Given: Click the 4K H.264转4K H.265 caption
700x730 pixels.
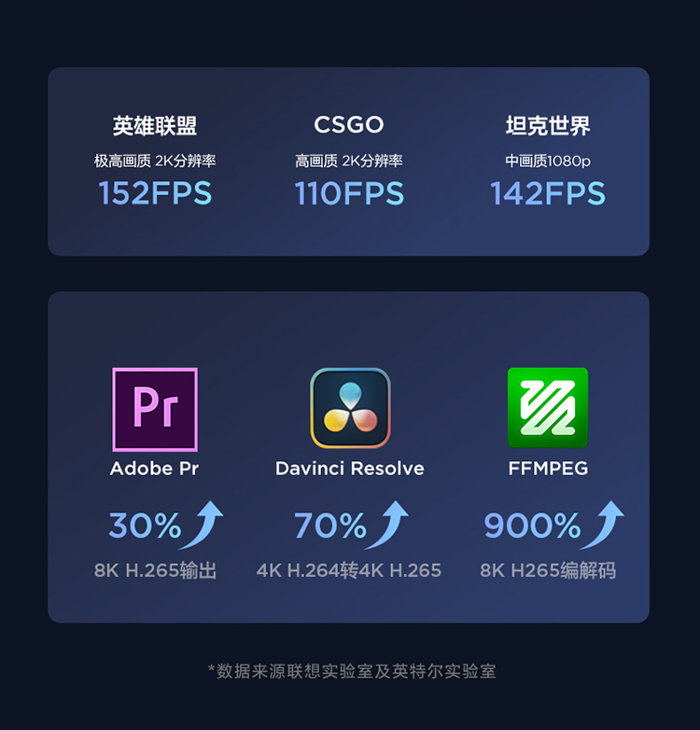Looking at the screenshot, I should (x=349, y=570).
